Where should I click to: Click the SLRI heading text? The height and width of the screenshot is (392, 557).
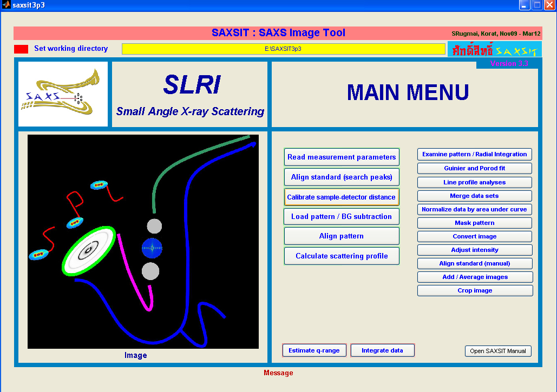tap(192, 84)
